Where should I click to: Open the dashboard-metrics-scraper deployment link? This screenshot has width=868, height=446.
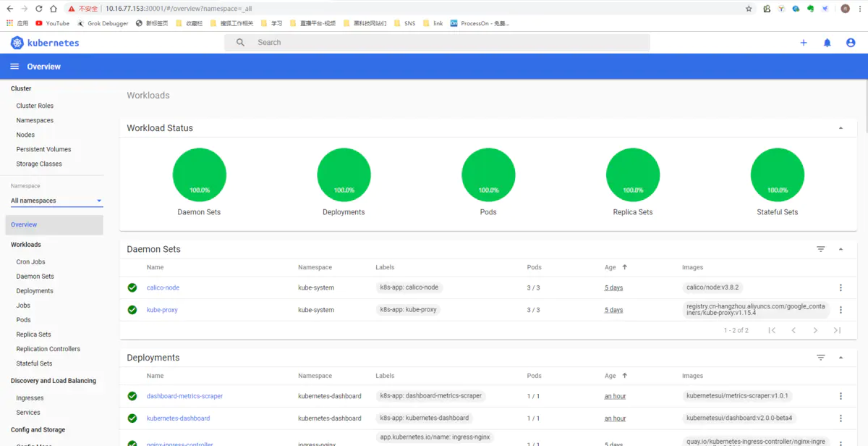click(x=184, y=396)
